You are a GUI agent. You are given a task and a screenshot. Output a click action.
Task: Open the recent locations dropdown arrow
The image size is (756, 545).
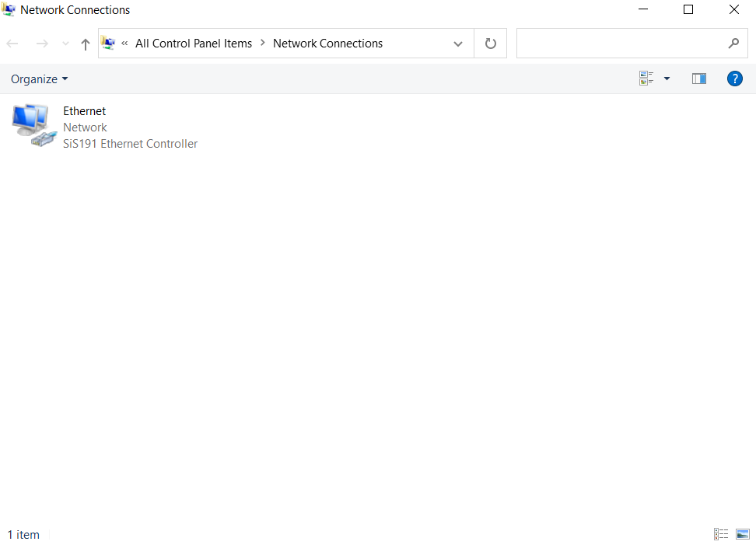65,44
